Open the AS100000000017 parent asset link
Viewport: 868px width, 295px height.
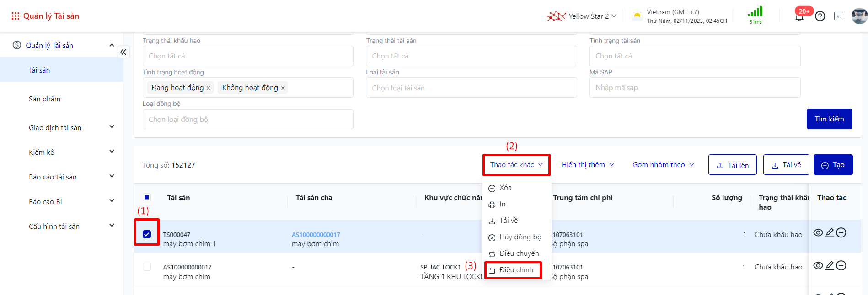pyautogui.click(x=316, y=235)
